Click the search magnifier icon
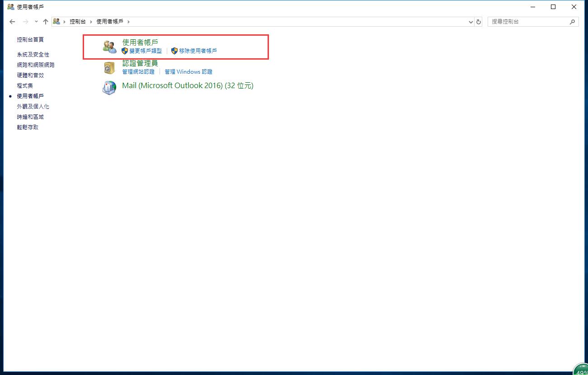This screenshot has height=375, width=588. point(573,22)
